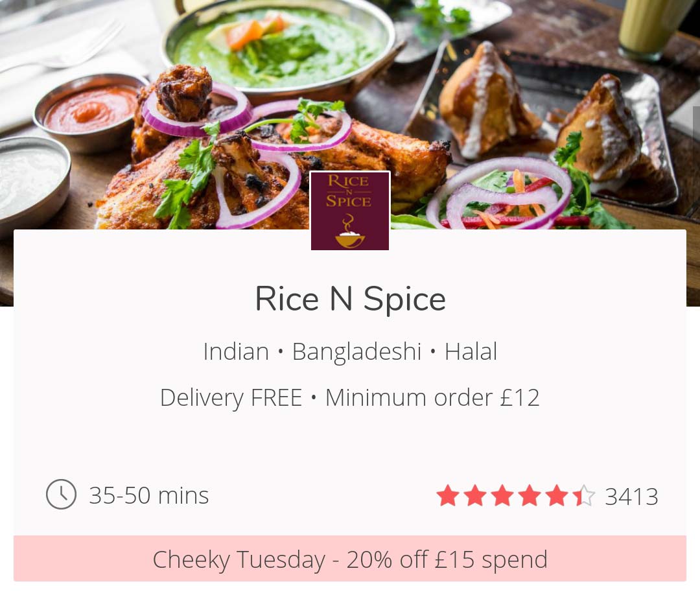700x597 pixels.
Task: Click the half-filled last rating star
Action: [x=584, y=495]
